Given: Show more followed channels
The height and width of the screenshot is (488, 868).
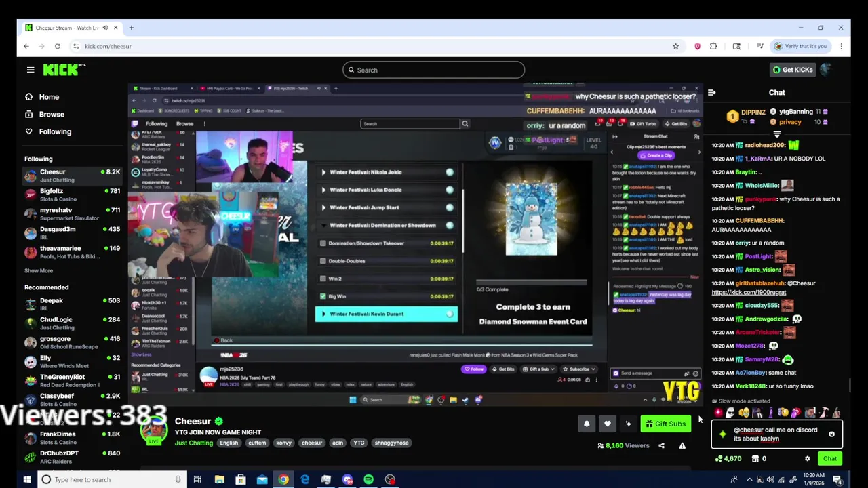Looking at the screenshot, I should (x=39, y=270).
